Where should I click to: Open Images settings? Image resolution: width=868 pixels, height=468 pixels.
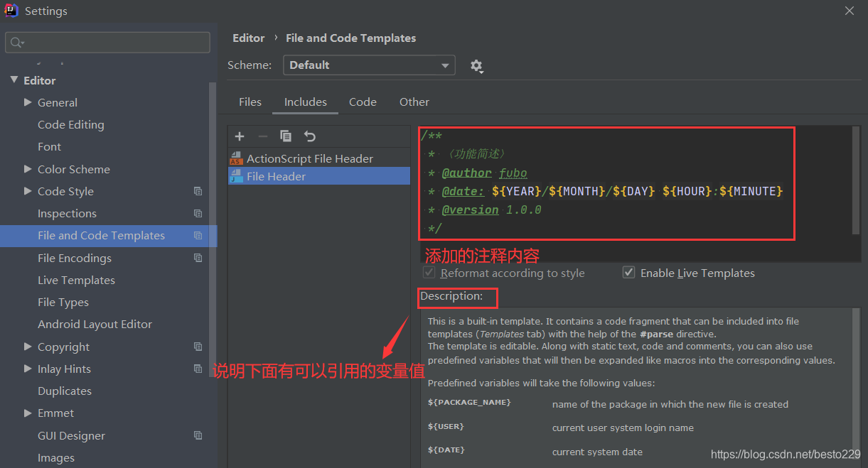(x=56, y=457)
